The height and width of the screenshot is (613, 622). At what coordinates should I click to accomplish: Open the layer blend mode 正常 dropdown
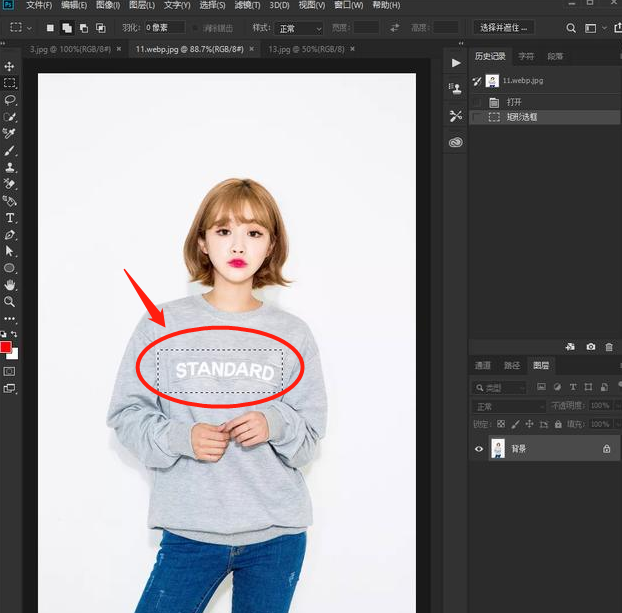click(x=509, y=406)
